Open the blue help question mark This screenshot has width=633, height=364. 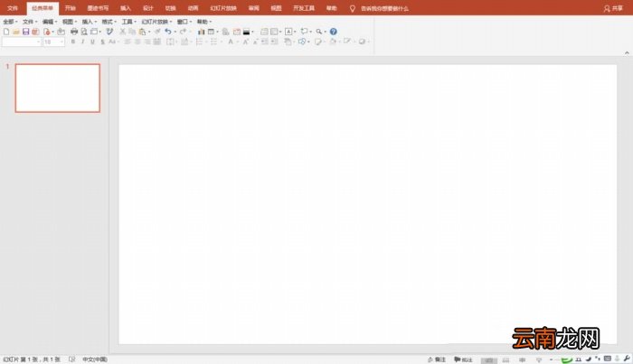(333, 32)
